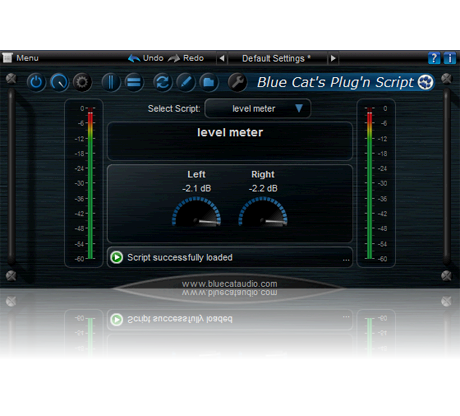Open the Default Settings preset name
This screenshot has width=460, height=416.
[x=276, y=59]
